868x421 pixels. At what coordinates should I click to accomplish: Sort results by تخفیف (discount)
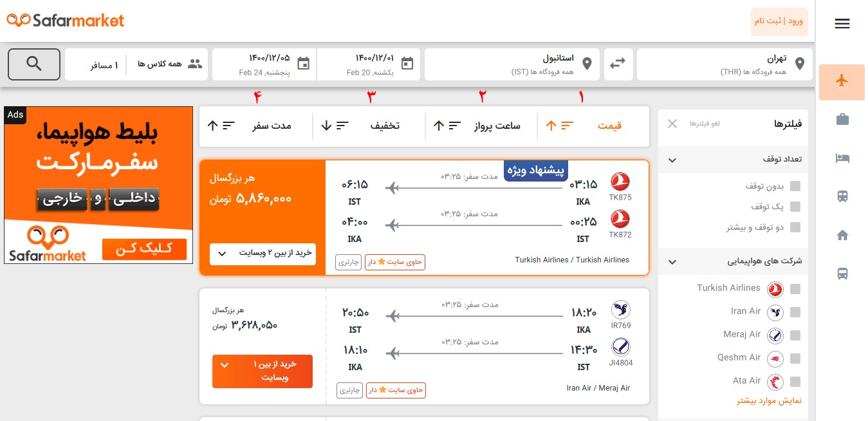(x=369, y=126)
